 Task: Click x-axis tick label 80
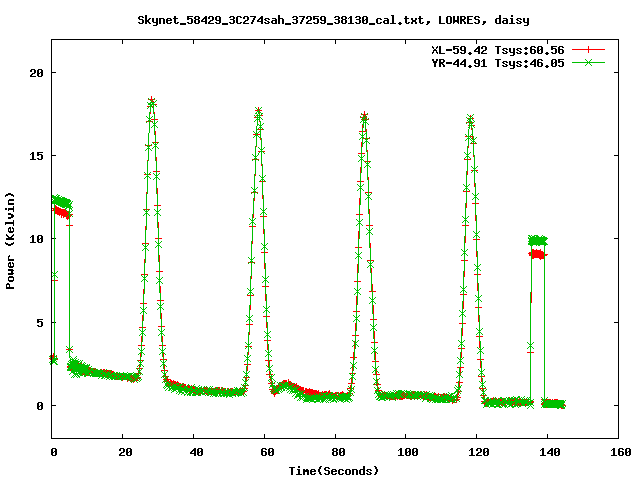click(338, 452)
